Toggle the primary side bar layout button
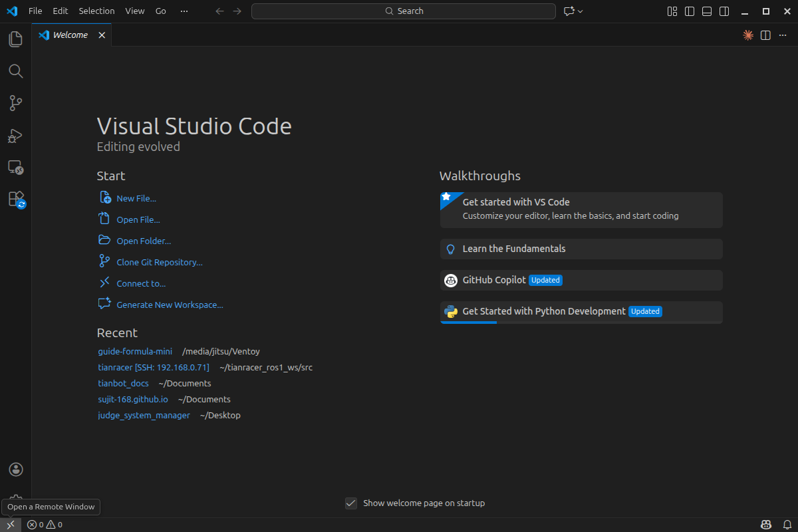The image size is (798, 532). point(690,11)
